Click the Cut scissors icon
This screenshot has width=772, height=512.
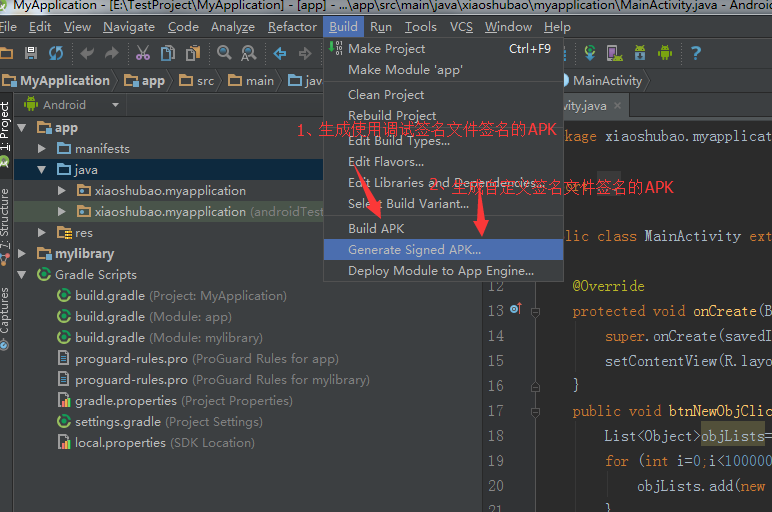(x=143, y=53)
